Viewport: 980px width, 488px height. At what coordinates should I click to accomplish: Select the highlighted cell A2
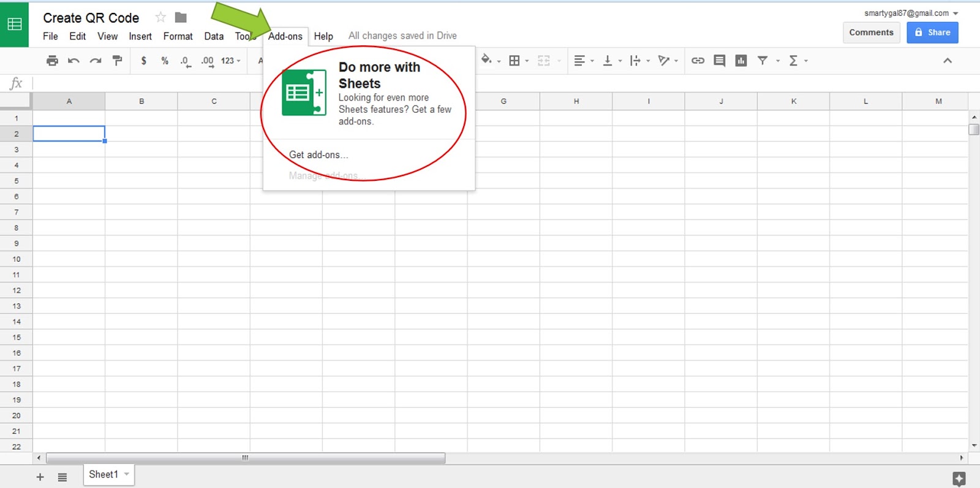pyautogui.click(x=69, y=134)
